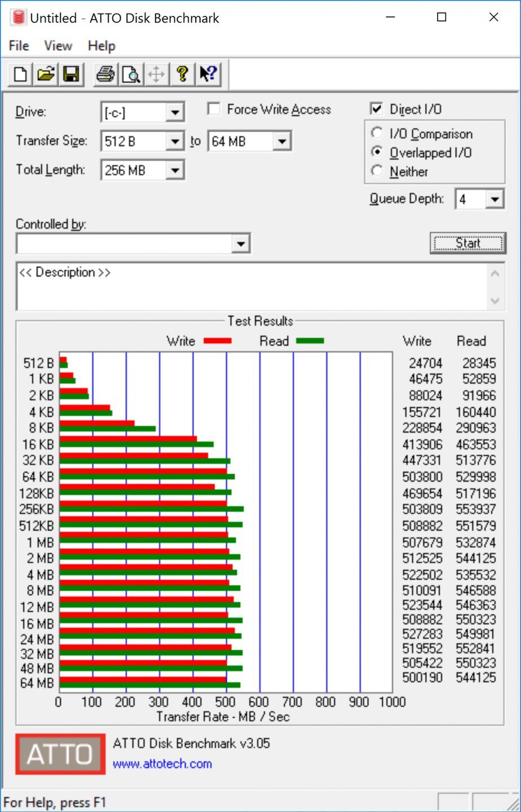The image size is (521, 812).
Task: Uncheck the Direct I/O checkbox
Action: (x=376, y=109)
